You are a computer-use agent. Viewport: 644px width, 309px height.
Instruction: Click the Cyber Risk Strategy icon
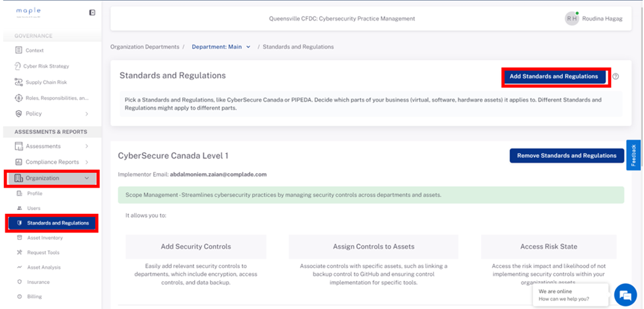pyautogui.click(x=18, y=66)
